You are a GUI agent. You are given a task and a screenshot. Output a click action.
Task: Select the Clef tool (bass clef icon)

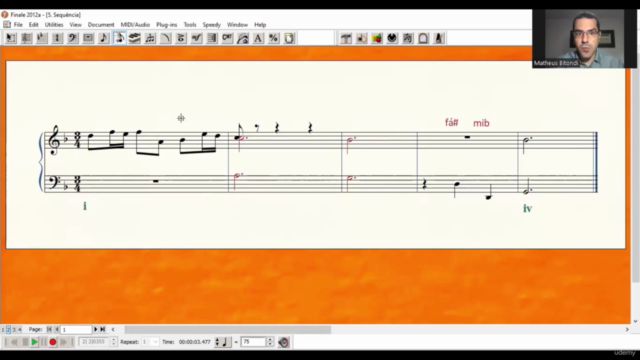[x=73, y=38]
